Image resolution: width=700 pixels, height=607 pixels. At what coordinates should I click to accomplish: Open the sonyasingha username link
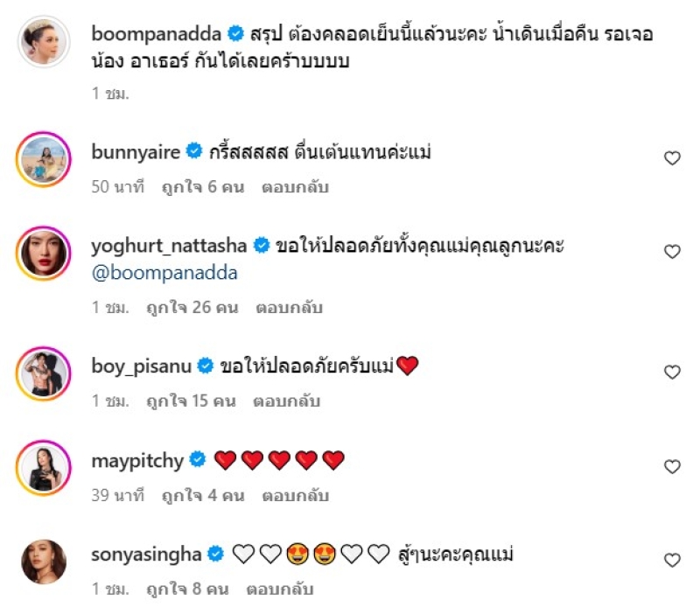click(x=147, y=554)
